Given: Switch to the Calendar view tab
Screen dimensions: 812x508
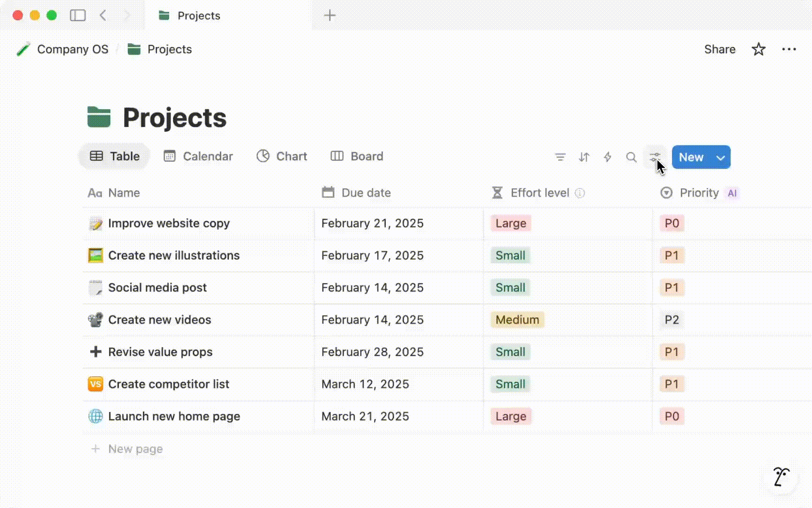Looking at the screenshot, I should [198, 156].
